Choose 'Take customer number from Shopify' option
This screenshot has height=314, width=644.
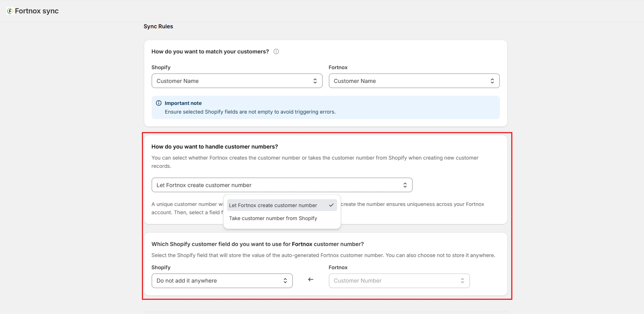click(282, 218)
